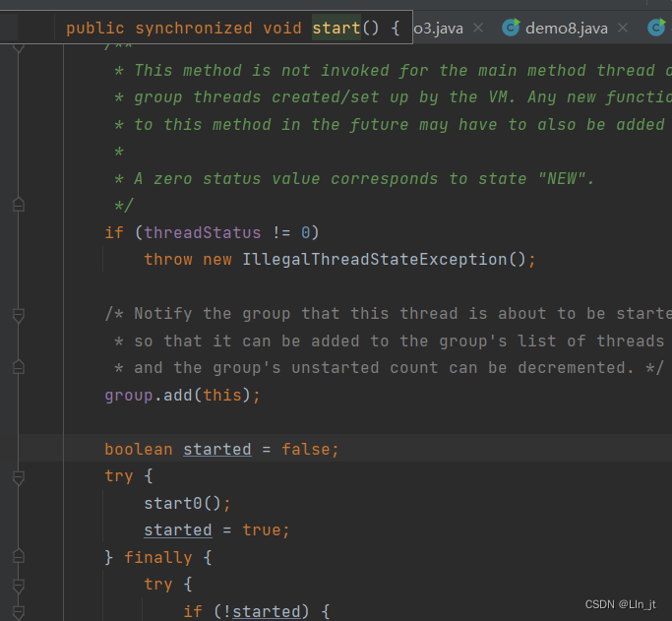The height and width of the screenshot is (621, 672).
Task: Click 'started' in the boolean declaration line
Action: click(217, 449)
